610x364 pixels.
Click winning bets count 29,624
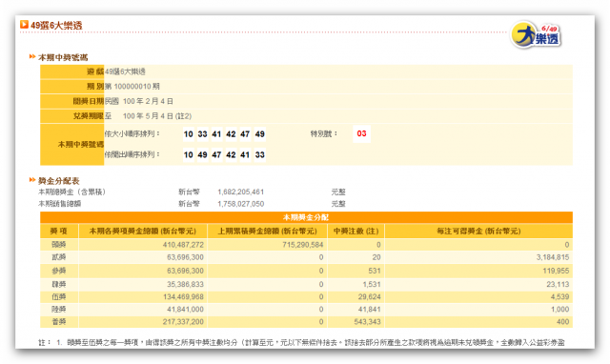point(370,297)
